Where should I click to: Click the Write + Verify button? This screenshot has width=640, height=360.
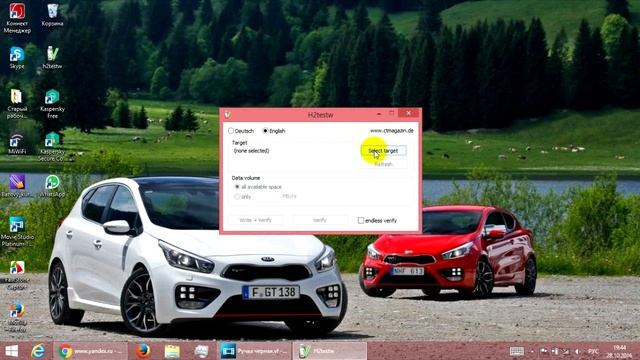click(x=255, y=220)
